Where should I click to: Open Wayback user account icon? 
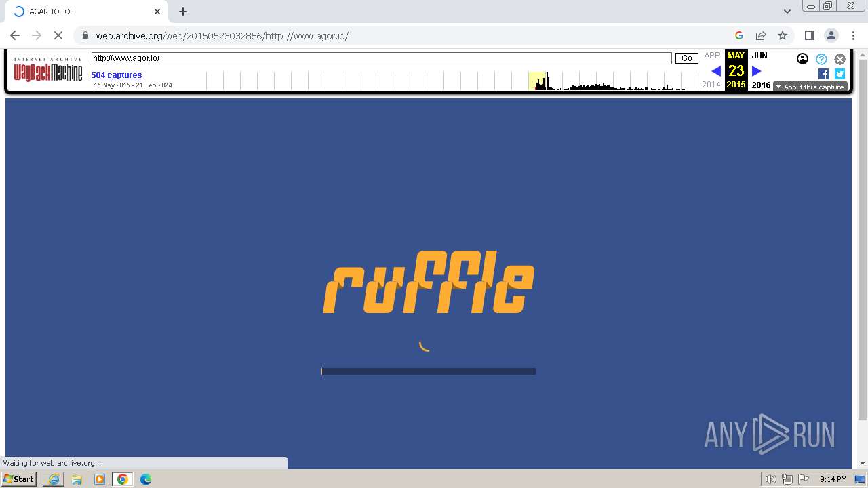click(x=802, y=59)
